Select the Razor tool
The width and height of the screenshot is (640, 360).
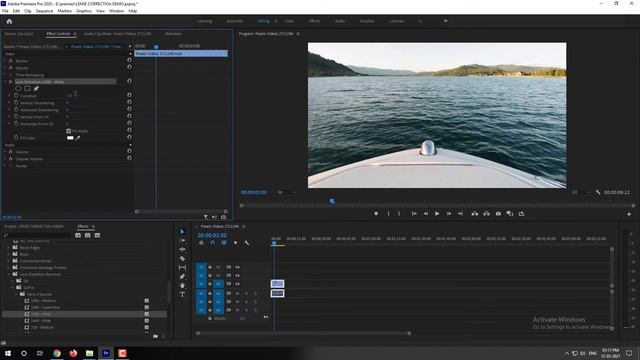tap(182, 258)
